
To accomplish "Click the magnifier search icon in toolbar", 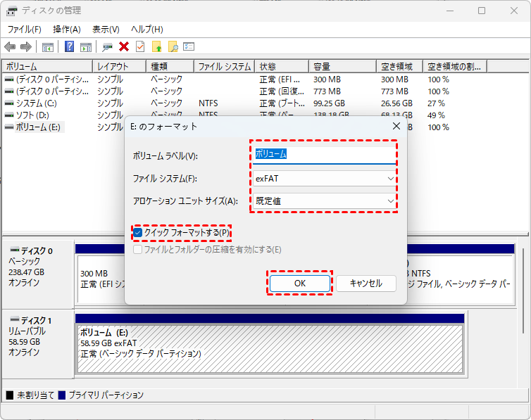I will pyautogui.click(x=173, y=47).
